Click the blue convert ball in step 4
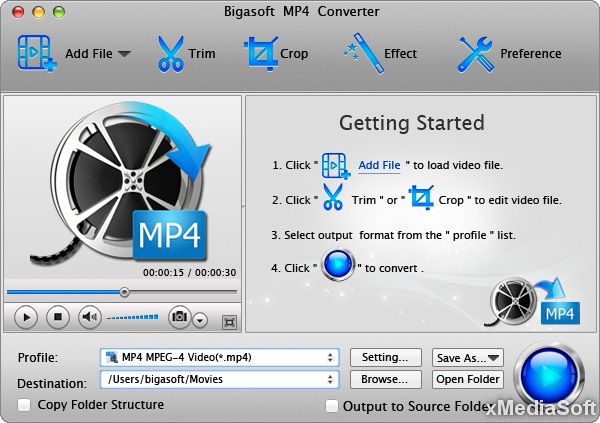 [338, 265]
